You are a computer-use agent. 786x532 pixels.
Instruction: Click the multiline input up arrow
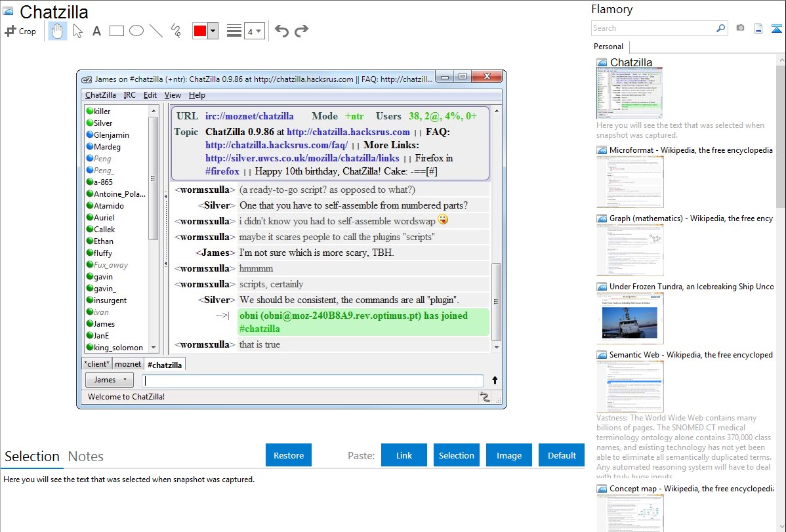click(x=495, y=380)
